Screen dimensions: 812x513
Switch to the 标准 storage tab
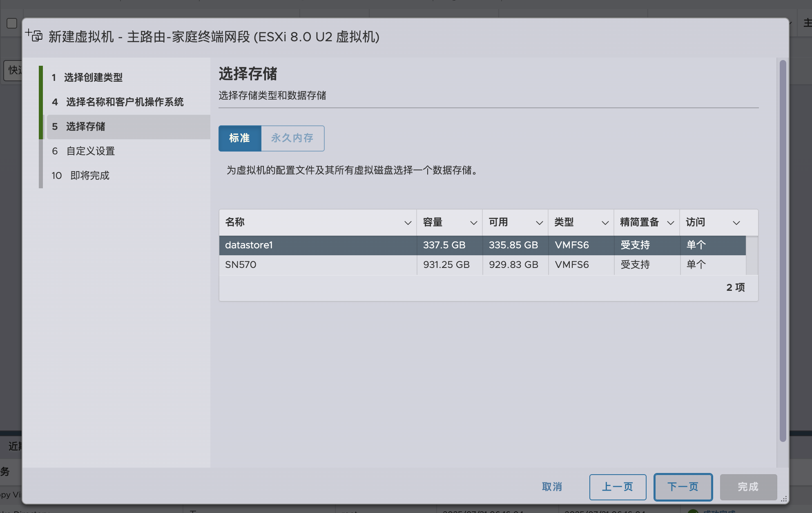tap(240, 138)
